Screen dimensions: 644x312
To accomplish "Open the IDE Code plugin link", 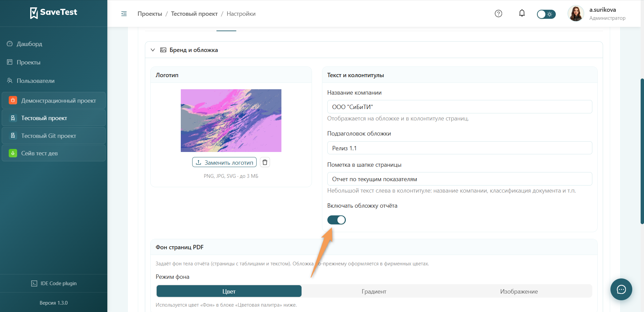I will pos(54,283).
